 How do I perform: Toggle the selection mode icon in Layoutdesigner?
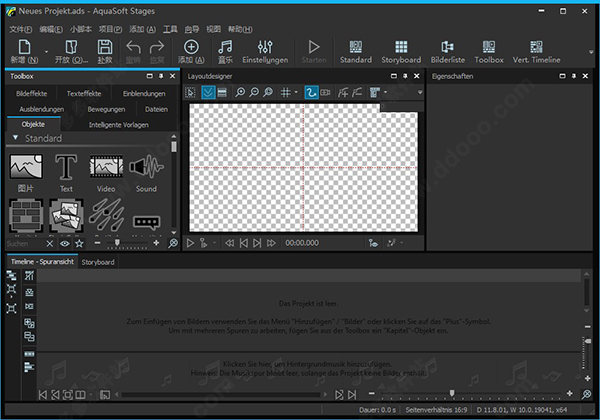[190, 93]
